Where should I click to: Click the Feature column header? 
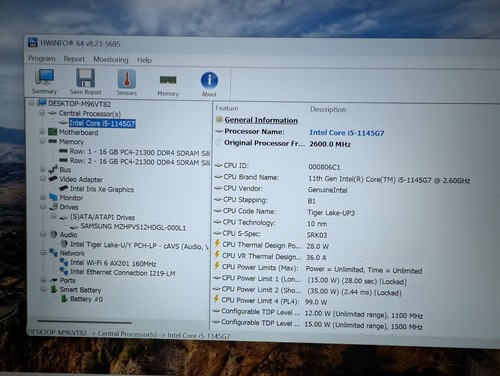(227, 108)
